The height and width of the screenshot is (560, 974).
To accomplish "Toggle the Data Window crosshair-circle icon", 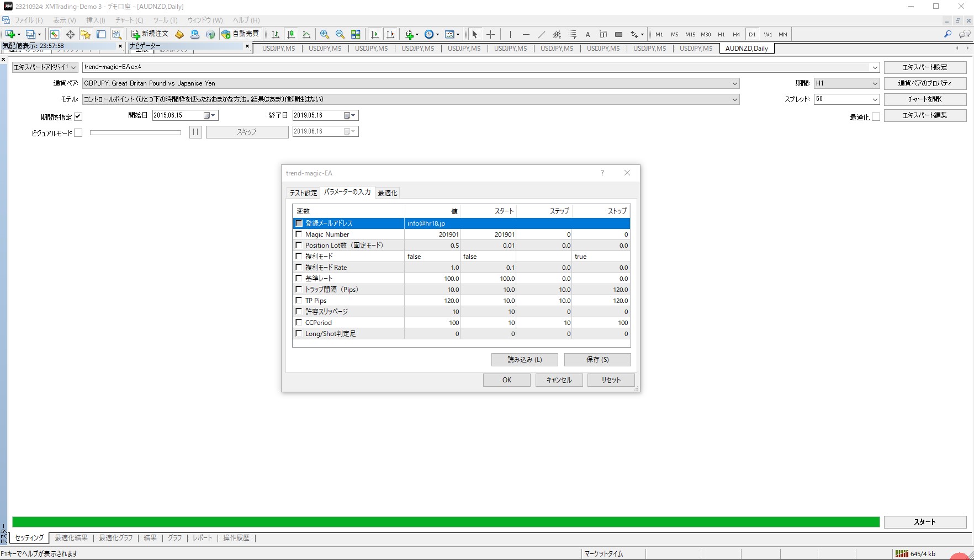I will pyautogui.click(x=70, y=34).
